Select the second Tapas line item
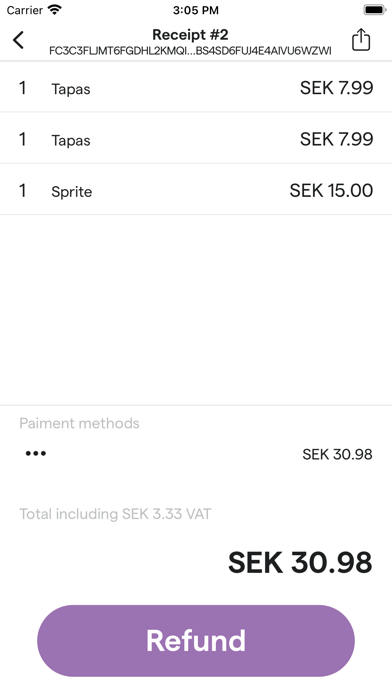The image size is (392, 696). pyautogui.click(x=196, y=138)
